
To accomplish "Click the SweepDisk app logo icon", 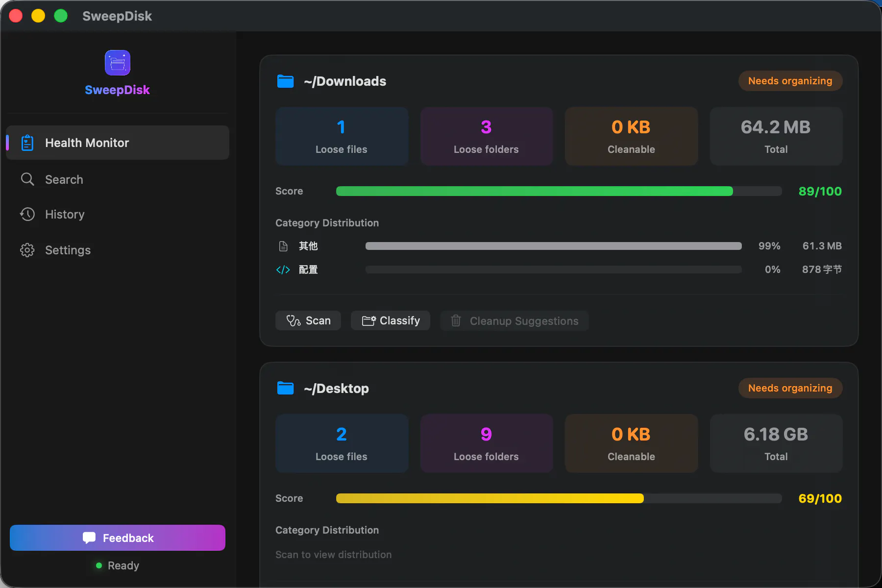I will (x=118, y=63).
